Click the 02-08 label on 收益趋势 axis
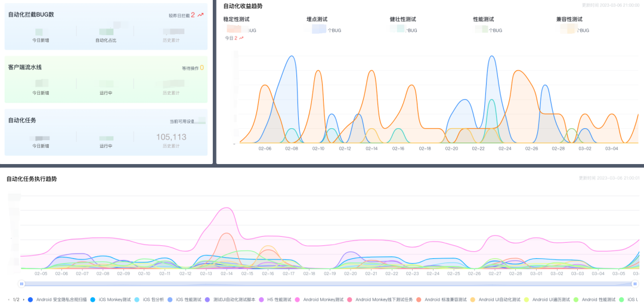This screenshot has height=306, width=644. [291, 149]
